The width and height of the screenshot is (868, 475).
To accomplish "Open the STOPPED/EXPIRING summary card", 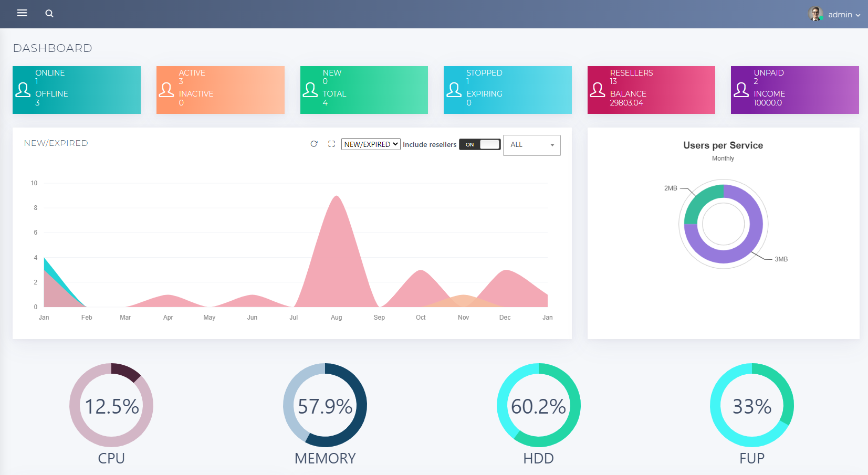I will (x=507, y=90).
